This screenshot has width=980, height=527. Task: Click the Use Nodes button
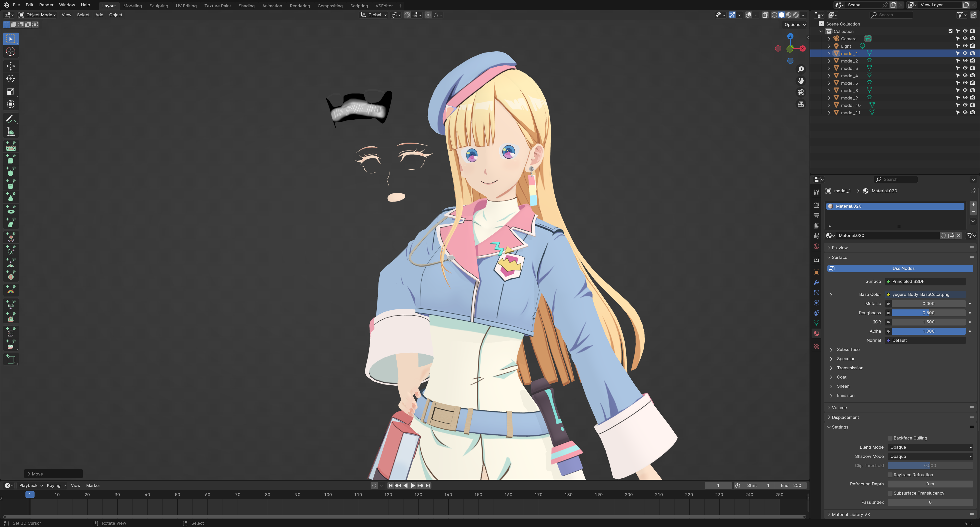tap(900, 268)
